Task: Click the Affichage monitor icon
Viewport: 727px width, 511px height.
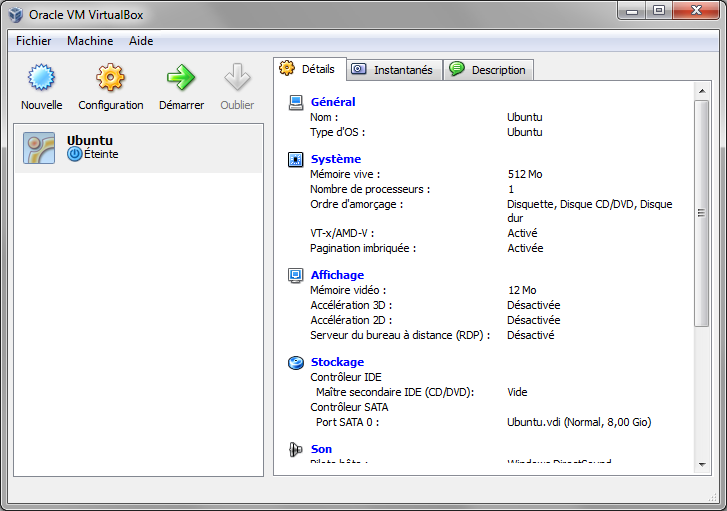Action: (295, 275)
